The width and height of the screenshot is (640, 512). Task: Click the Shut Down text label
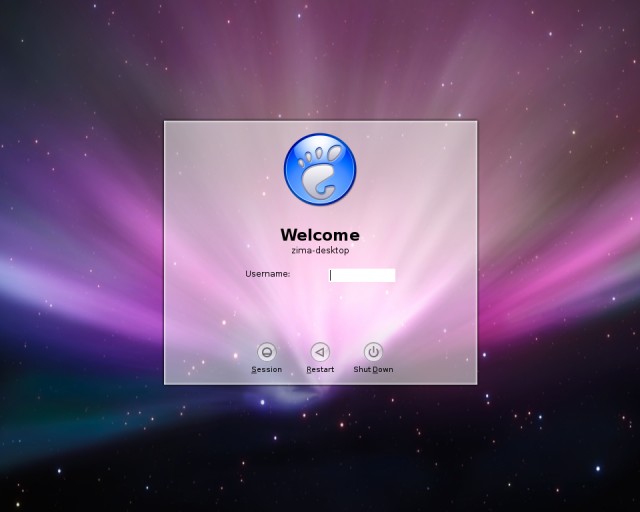click(x=373, y=370)
